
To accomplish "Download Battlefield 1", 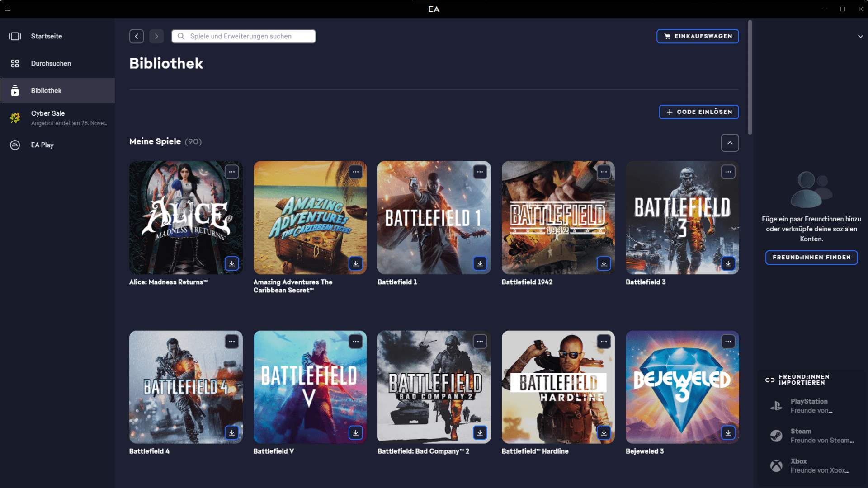I will (480, 263).
